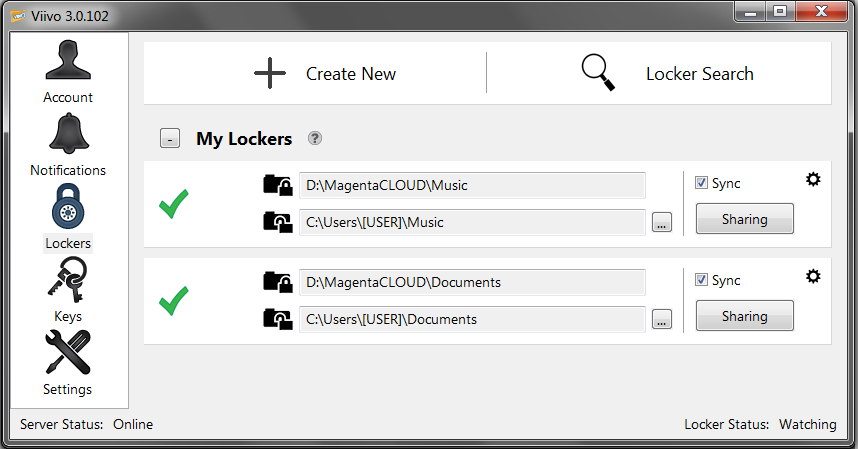Screen dimensions: 858x449
Task: Open gear options for Documents locker
Action: click(x=813, y=276)
